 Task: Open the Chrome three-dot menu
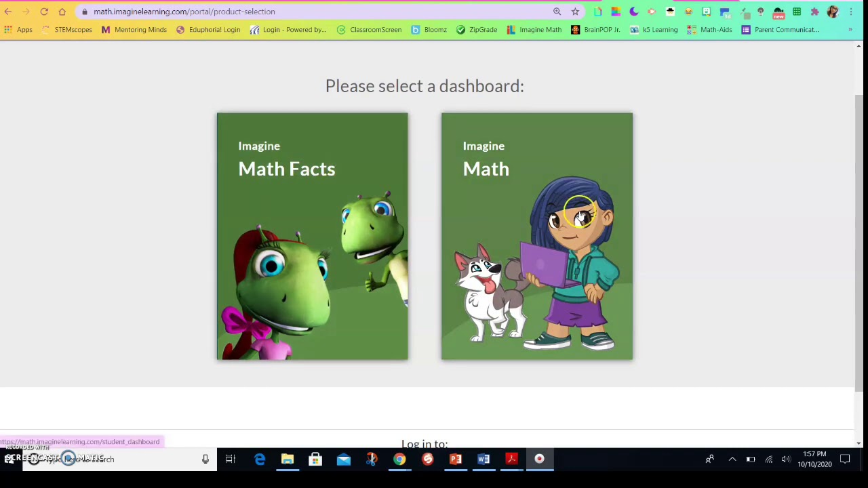[851, 12]
